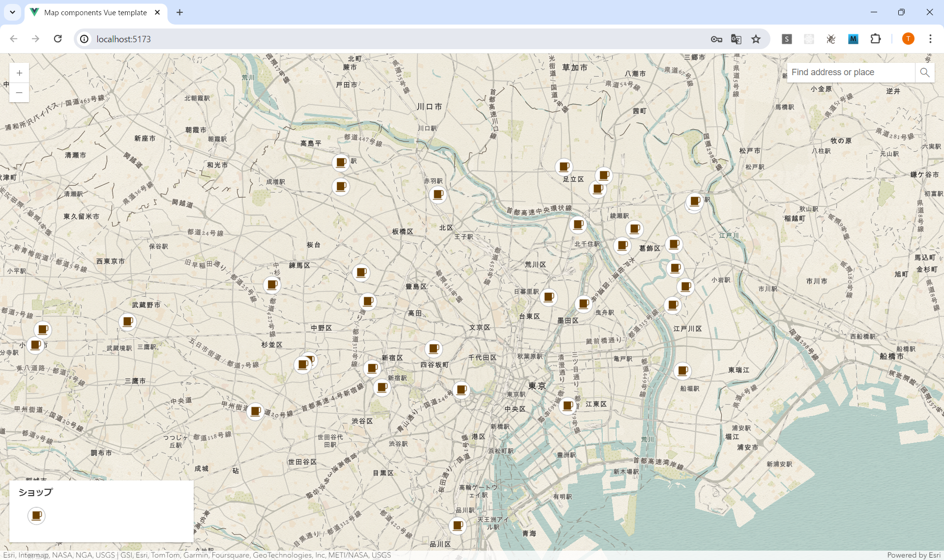Open the Google Translate extension icon
The image size is (944, 560).
(x=736, y=39)
